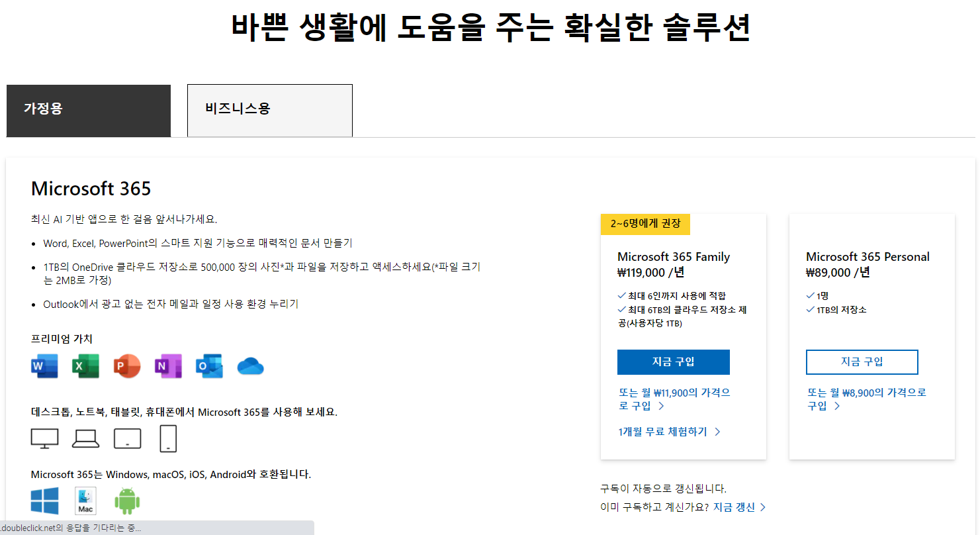Click the 1개월 무료 체험하기 link
The height and width of the screenshot is (535, 980).
670,432
